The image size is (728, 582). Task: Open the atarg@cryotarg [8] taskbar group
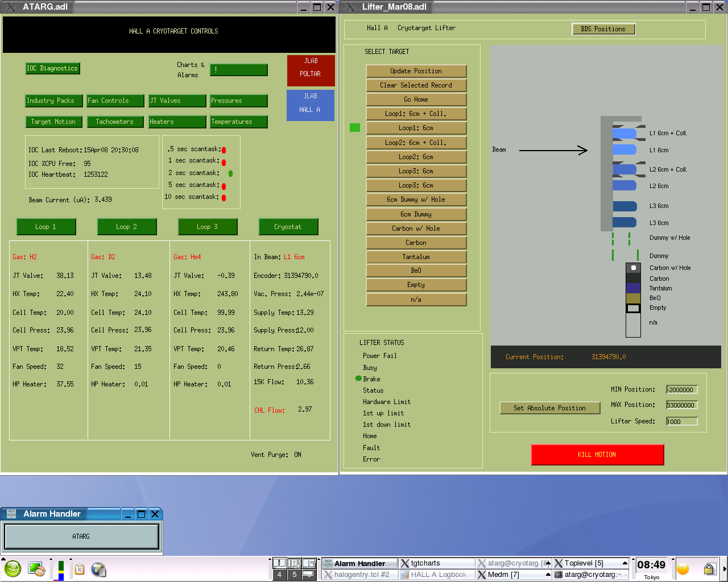click(514, 563)
